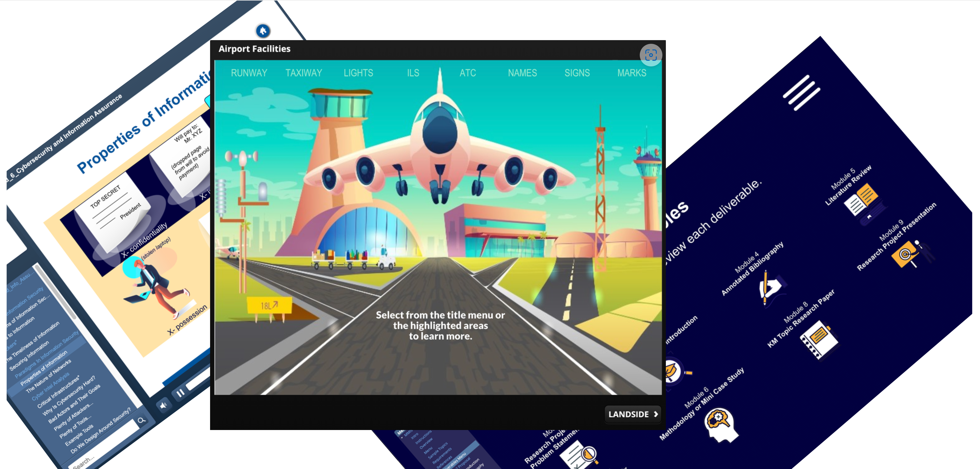Click 'Module 6 Methodology or Mini Case Study' label
Screen dimensions: 980x469
[702, 404]
